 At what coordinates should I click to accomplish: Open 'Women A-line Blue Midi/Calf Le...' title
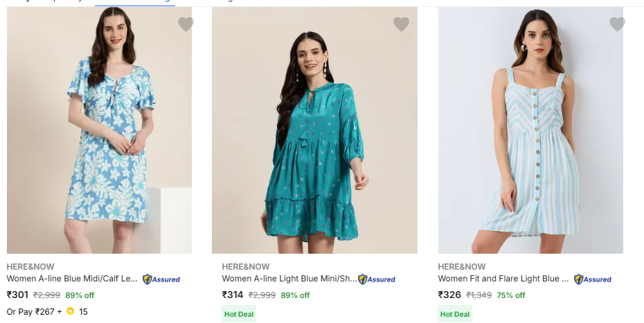[x=72, y=279]
